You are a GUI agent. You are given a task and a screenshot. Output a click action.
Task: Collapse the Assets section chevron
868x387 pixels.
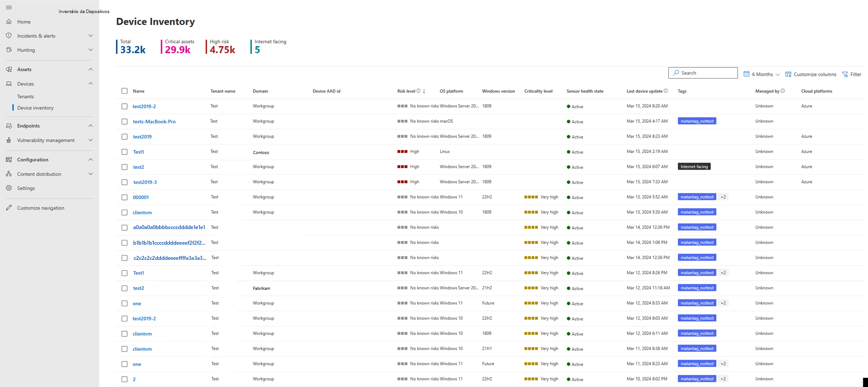tap(91, 69)
